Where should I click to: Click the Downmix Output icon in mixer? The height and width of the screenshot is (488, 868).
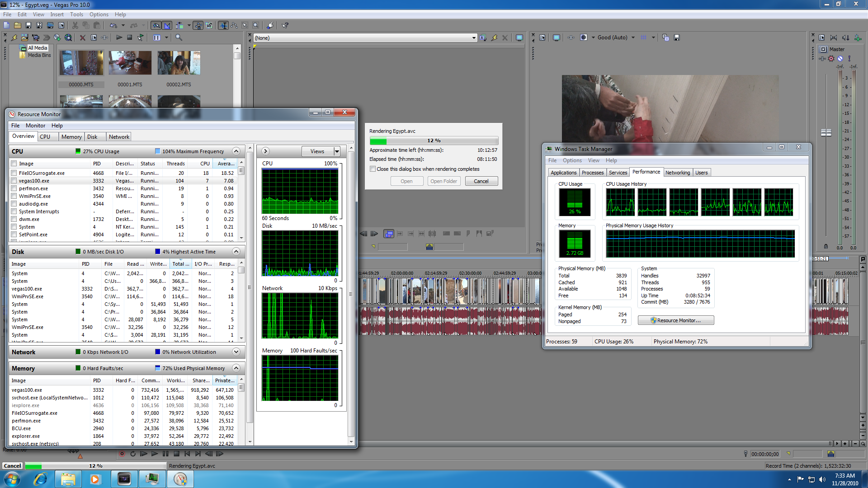834,38
